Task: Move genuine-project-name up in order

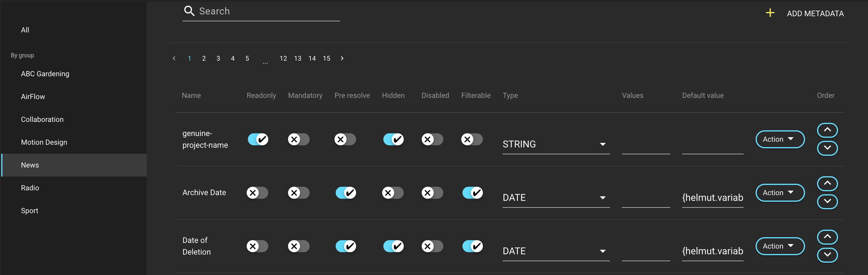Action: pos(827,130)
